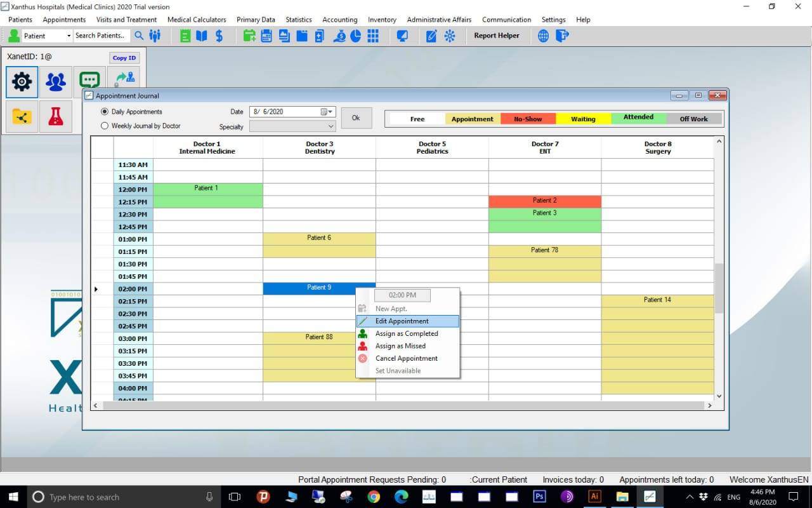Click the blue dollar sign toolbar icon
This screenshot has width=812, height=508.
point(219,36)
